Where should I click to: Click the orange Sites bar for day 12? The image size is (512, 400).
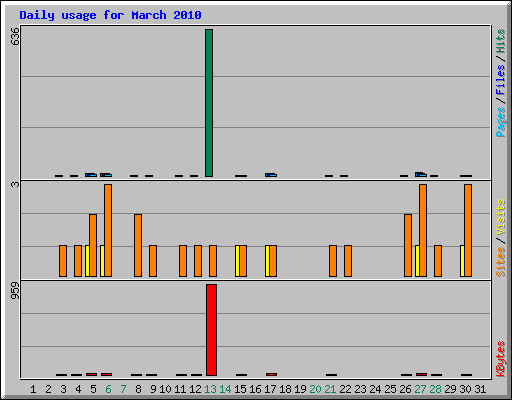(198, 261)
